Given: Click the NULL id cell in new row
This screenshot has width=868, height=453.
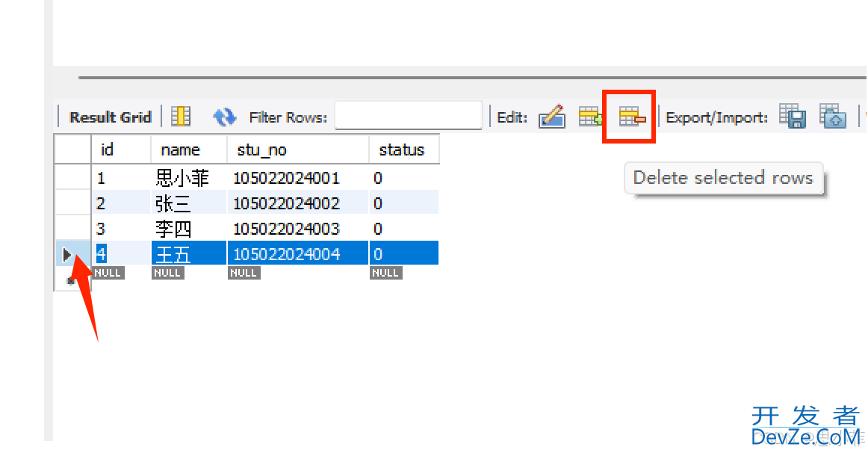Looking at the screenshot, I should tap(108, 273).
